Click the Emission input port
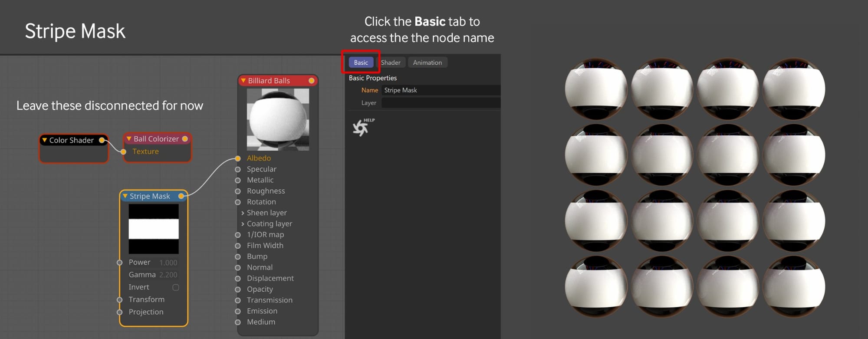This screenshot has height=339, width=868. (x=238, y=311)
